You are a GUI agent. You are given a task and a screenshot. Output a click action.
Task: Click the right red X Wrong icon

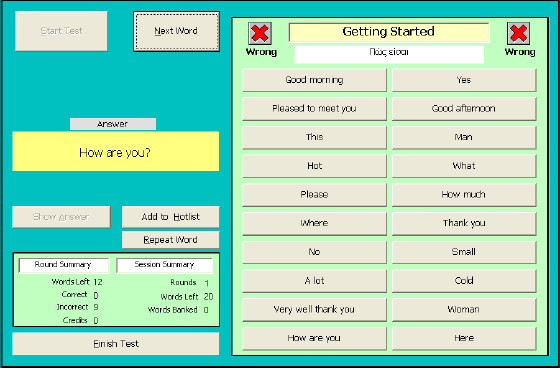pyautogui.click(x=518, y=33)
